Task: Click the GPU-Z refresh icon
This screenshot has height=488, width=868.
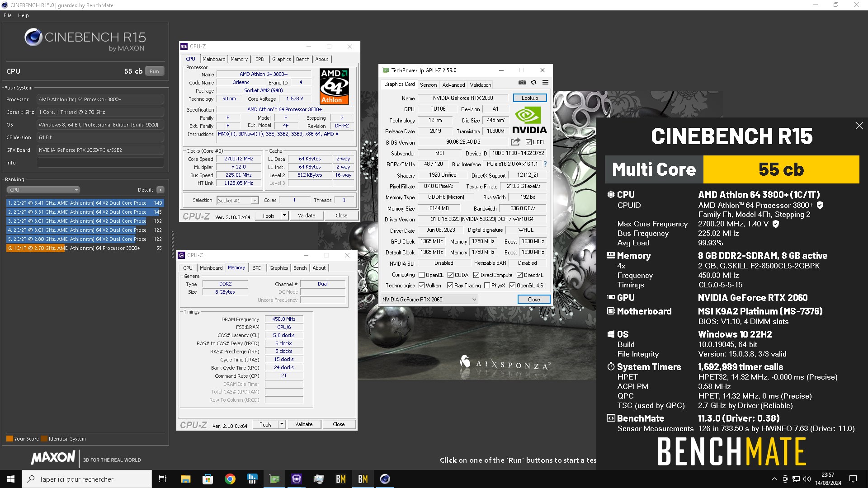Action: (534, 82)
